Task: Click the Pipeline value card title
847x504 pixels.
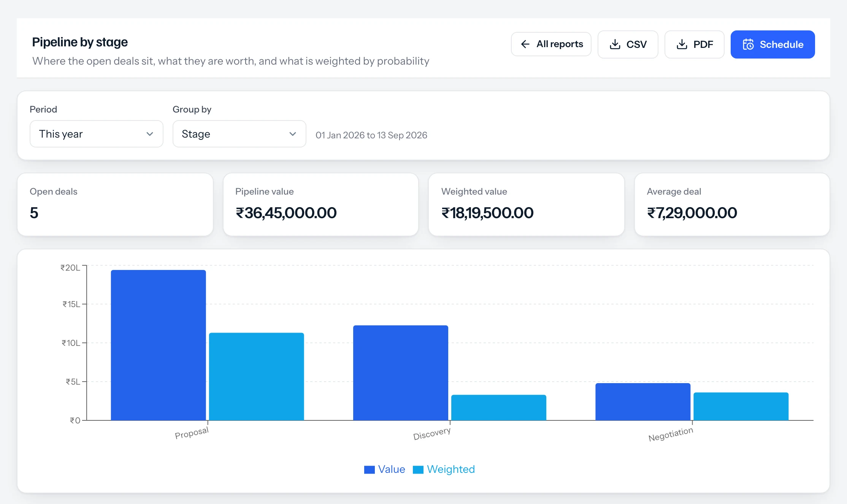Action: pos(265,192)
